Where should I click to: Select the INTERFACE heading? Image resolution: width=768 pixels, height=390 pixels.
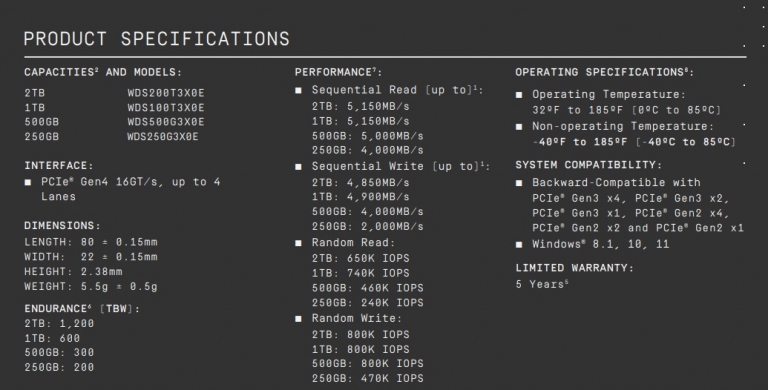(x=59, y=166)
